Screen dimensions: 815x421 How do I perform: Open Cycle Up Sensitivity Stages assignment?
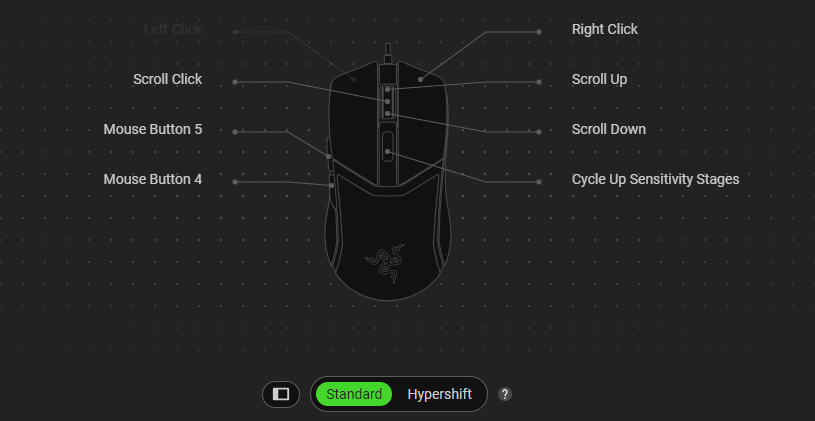(x=655, y=179)
